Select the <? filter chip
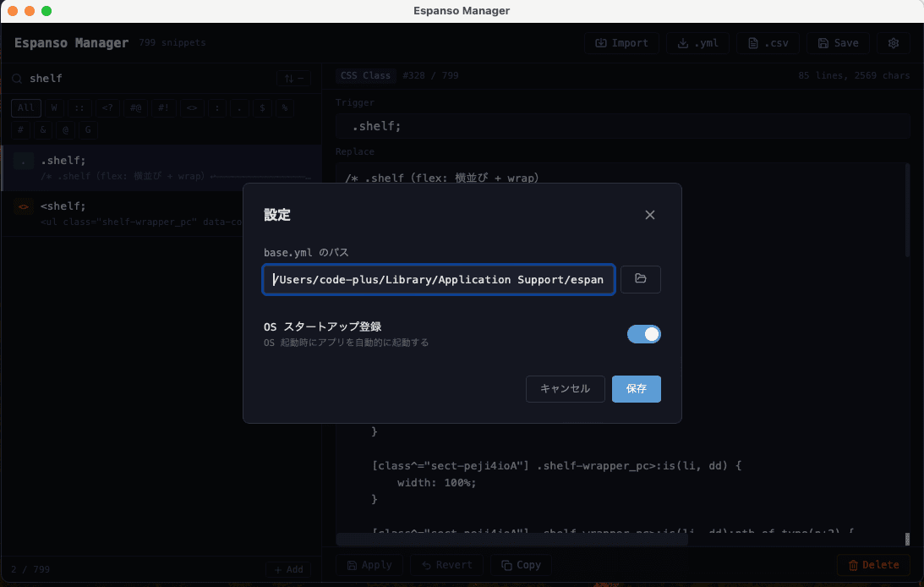Screen dimensions: 924x587 coord(107,108)
